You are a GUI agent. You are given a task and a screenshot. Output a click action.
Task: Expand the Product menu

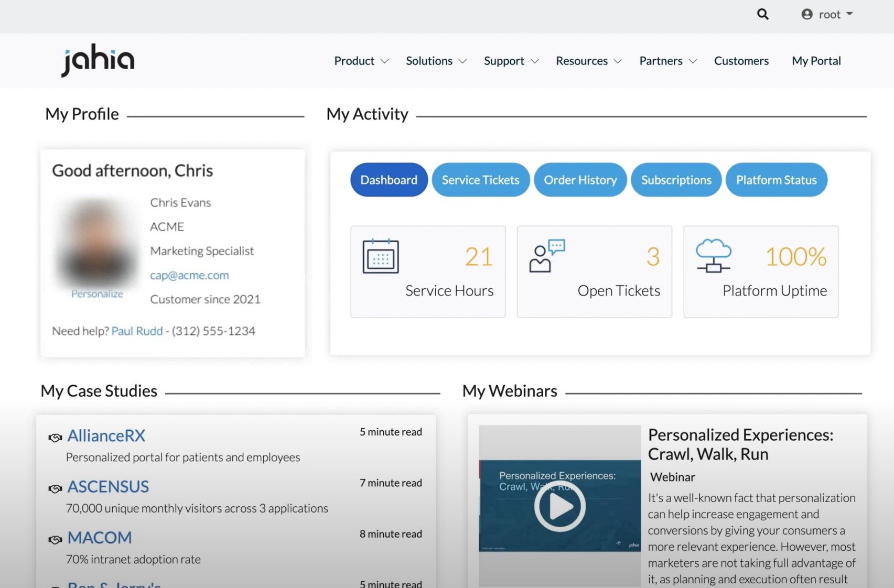pyautogui.click(x=361, y=61)
